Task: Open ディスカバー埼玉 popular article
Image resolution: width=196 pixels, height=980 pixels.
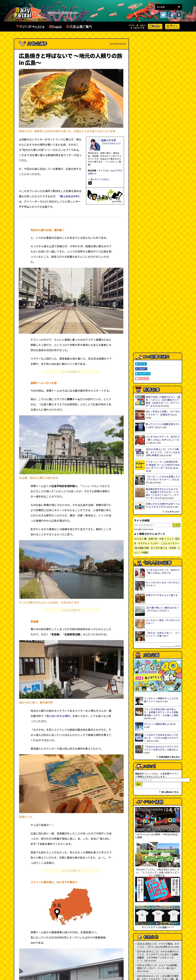Action: coord(163,622)
